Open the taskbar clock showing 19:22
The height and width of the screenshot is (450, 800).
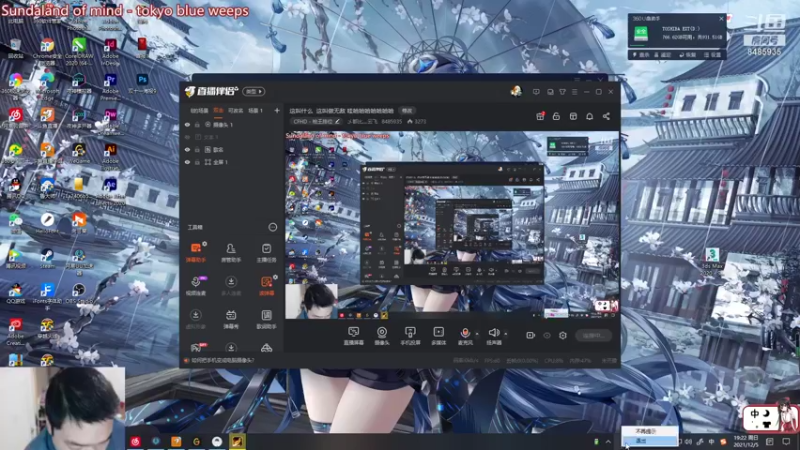pyautogui.click(x=745, y=441)
